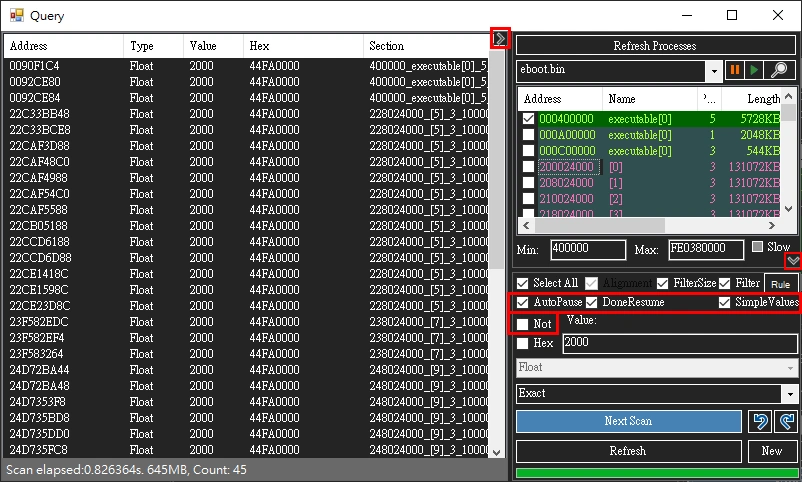The image size is (802, 482).
Task: Toggle the DoneResume checkbox
Action: pos(591,302)
